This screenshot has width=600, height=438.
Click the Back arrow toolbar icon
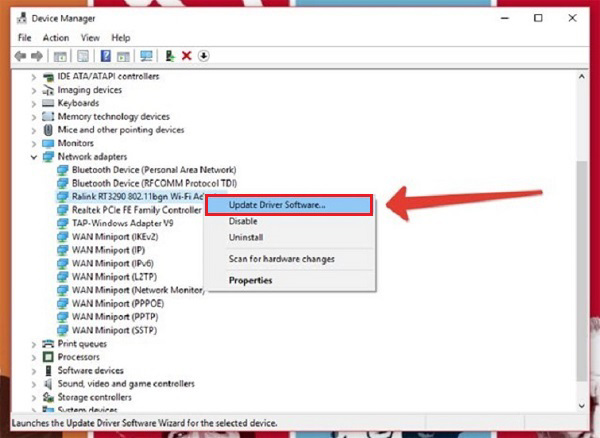(x=20, y=56)
